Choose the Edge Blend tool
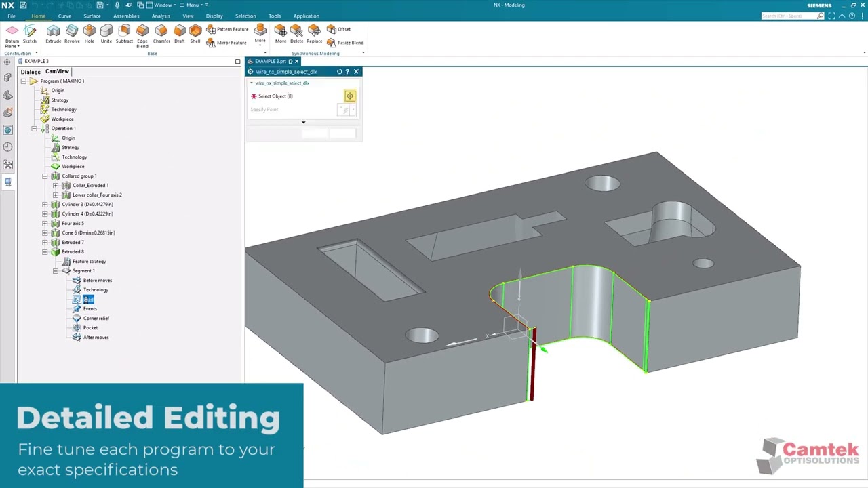The width and height of the screenshot is (868, 488). pos(142,37)
